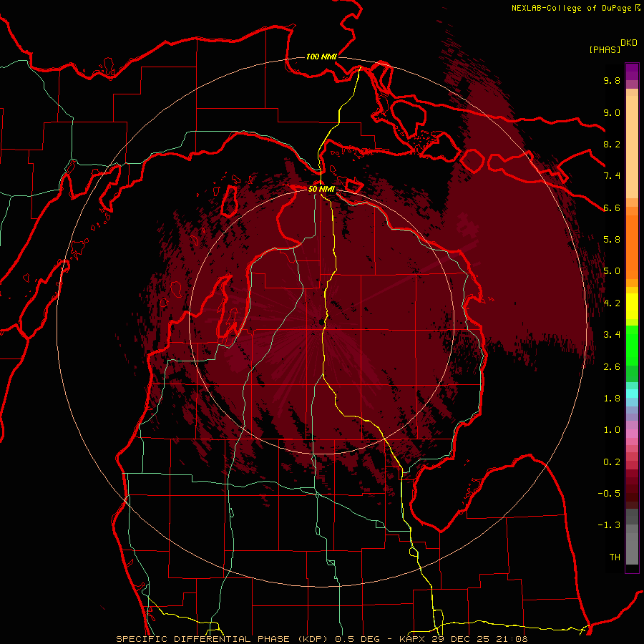This screenshot has width=644, height=644.
Task: Pick the peach color band on scale
Action: pyautogui.click(x=632, y=148)
